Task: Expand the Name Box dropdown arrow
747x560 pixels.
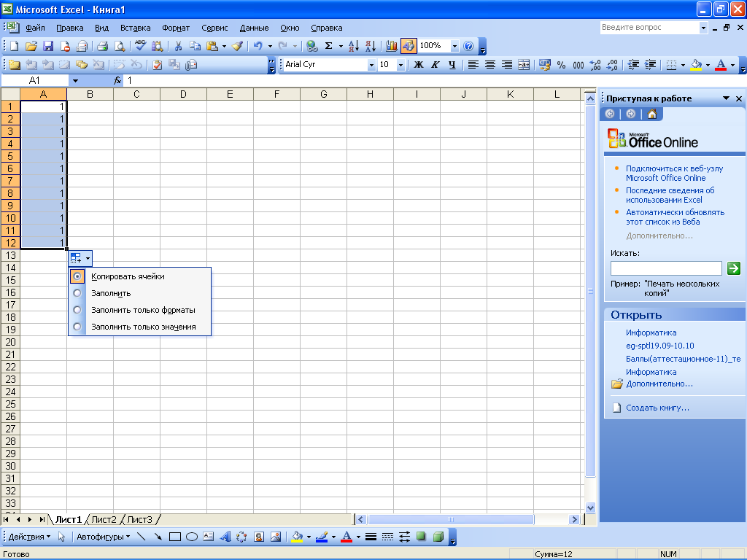Action: coord(75,81)
